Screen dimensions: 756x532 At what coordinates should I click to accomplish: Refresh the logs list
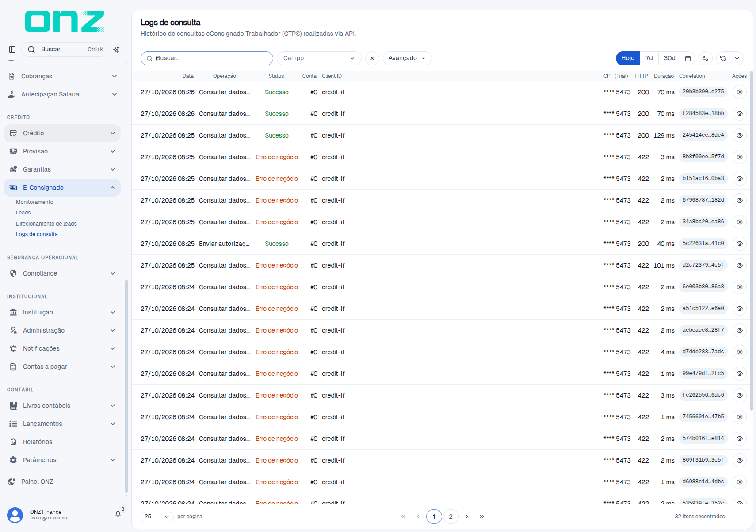point(723,58)
